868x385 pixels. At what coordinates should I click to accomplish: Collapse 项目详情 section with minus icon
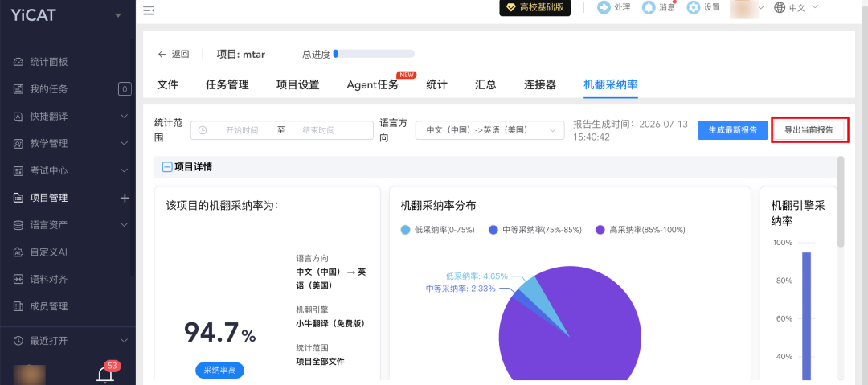[x=166, y=166]
